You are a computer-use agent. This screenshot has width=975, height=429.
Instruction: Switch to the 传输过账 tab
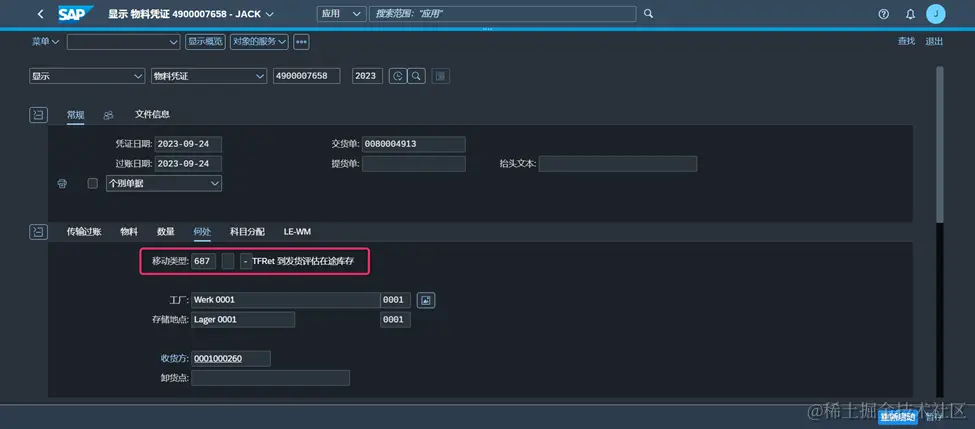(x=84, y=232)
